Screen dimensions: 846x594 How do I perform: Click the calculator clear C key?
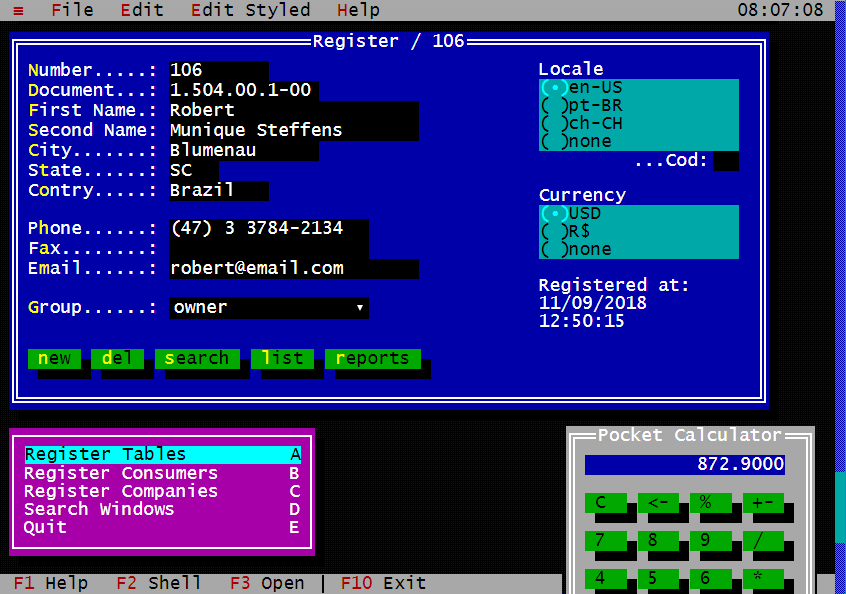(605, 503)
